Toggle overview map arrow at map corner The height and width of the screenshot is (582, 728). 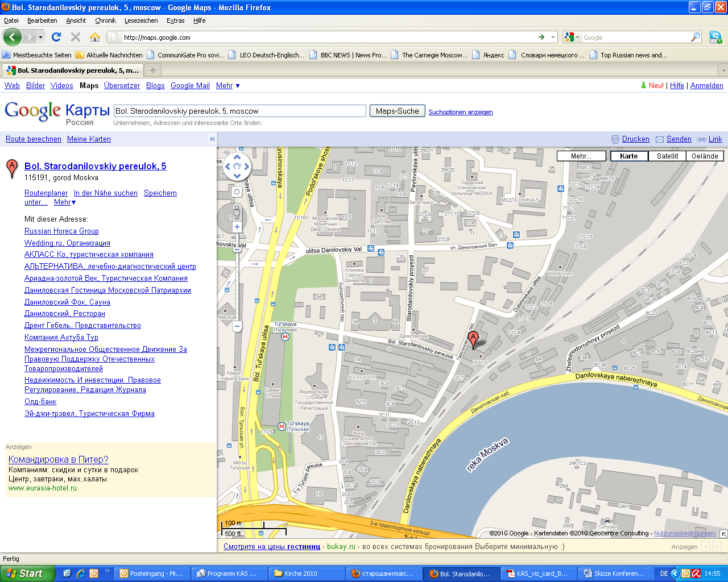(723, 534)
